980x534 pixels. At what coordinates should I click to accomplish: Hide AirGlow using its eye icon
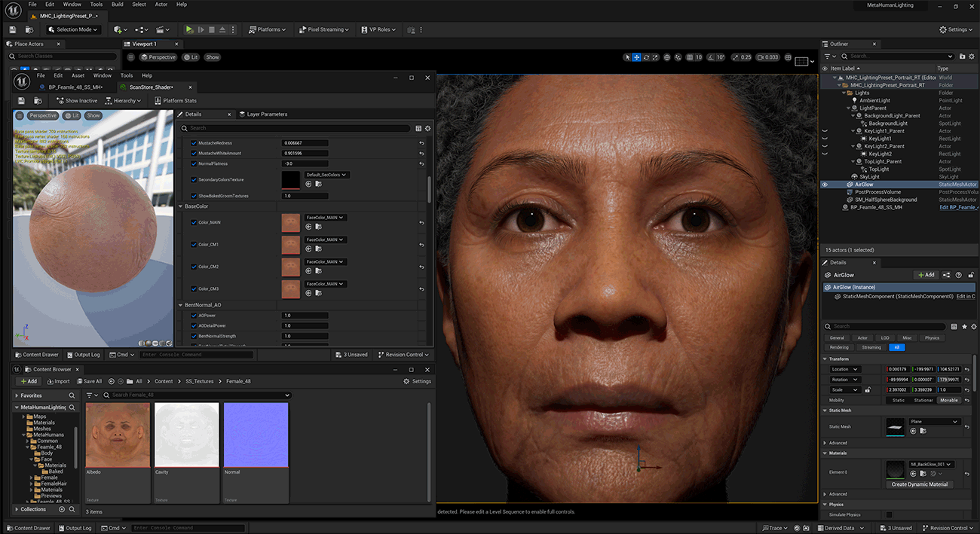click(x=825, y=185)
